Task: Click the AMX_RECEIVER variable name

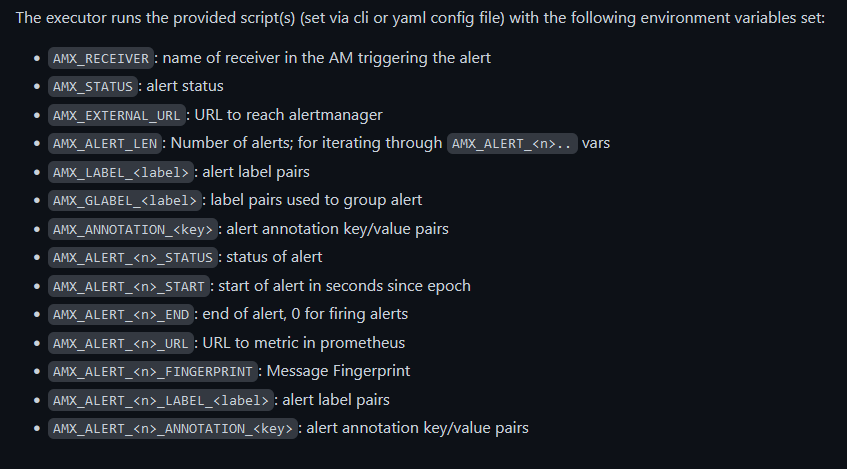Action: pos(101,58)
